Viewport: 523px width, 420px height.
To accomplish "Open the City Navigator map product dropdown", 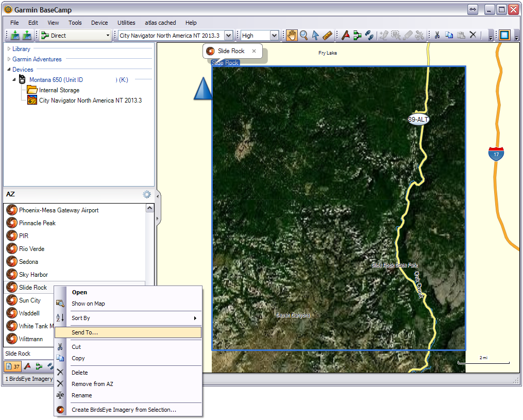I will 228,36.
